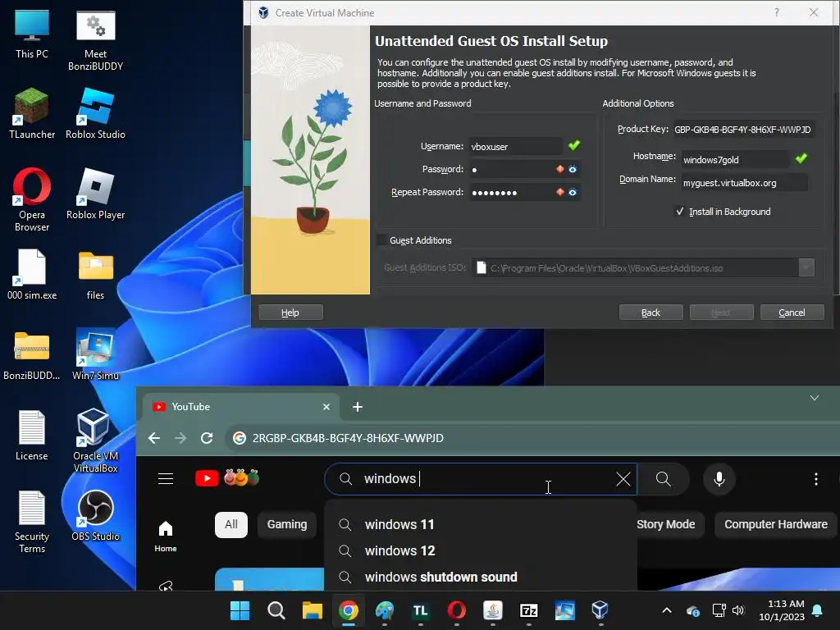Click Password input field
The height and width of the screenshot is (630, 840).
pyautogui.click(x=525, y=169)
